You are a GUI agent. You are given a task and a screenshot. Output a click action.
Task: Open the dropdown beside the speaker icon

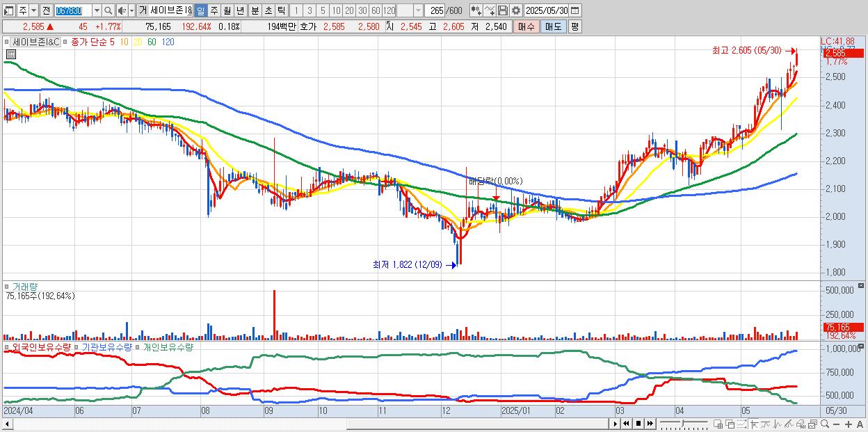point(131,10)
